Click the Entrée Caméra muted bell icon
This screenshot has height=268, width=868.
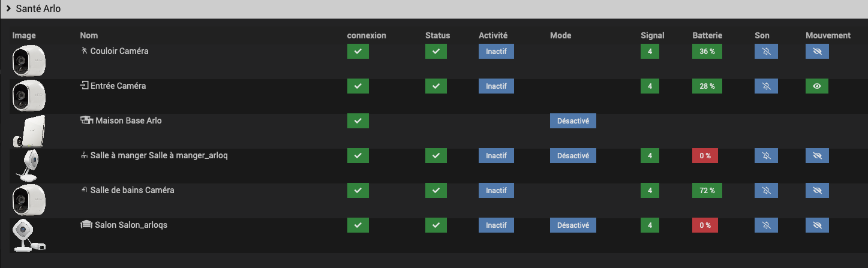coord(766,86)
